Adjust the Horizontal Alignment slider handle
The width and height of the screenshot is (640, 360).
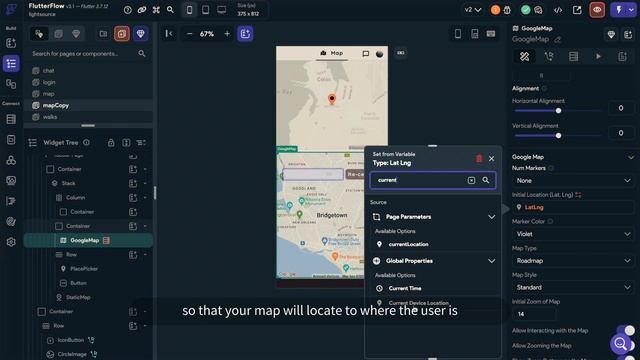pyautogui.click(x=558, y=111)
